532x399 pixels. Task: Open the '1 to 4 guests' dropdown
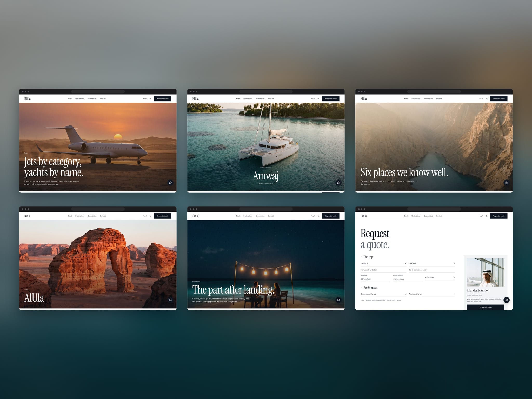[440, 277]
